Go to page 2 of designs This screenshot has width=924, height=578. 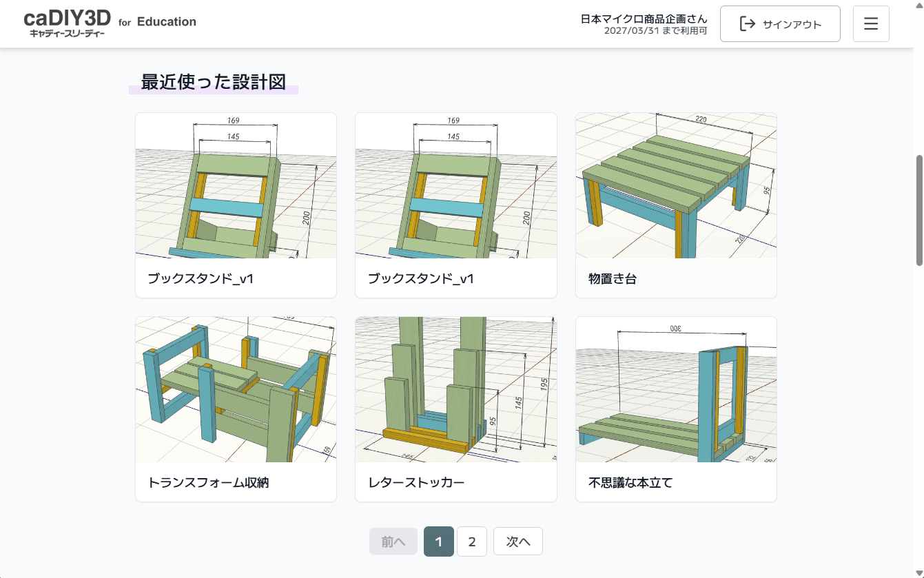point(472,541)
